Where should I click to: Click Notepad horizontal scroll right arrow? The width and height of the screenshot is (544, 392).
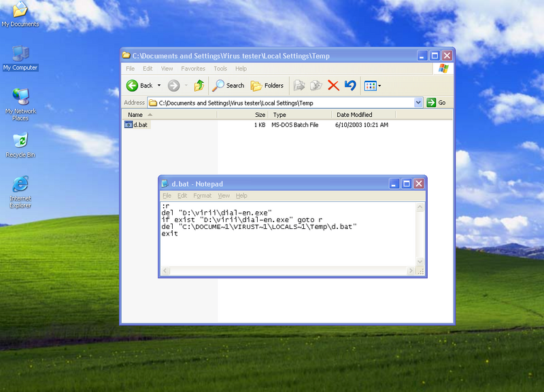click(x=411, y=270)
